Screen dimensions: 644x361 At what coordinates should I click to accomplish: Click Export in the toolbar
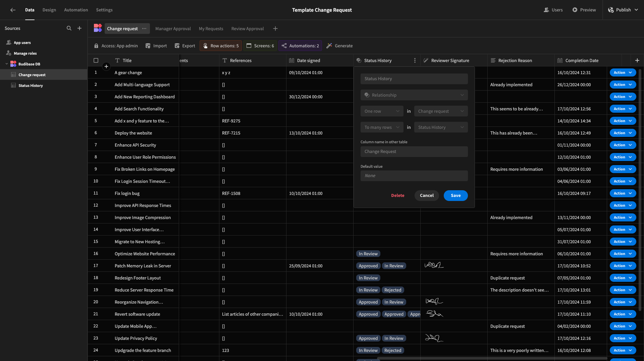coord(185,46)
